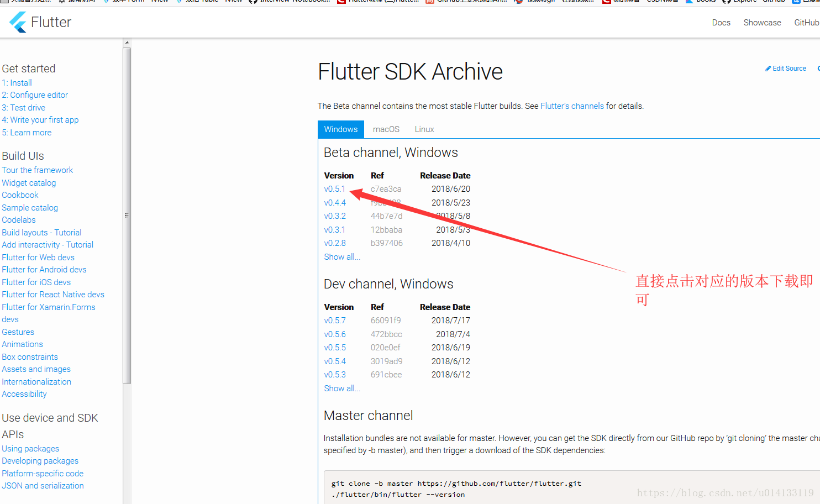
Task: Open 5: Learn more
Action: (27, 133)
